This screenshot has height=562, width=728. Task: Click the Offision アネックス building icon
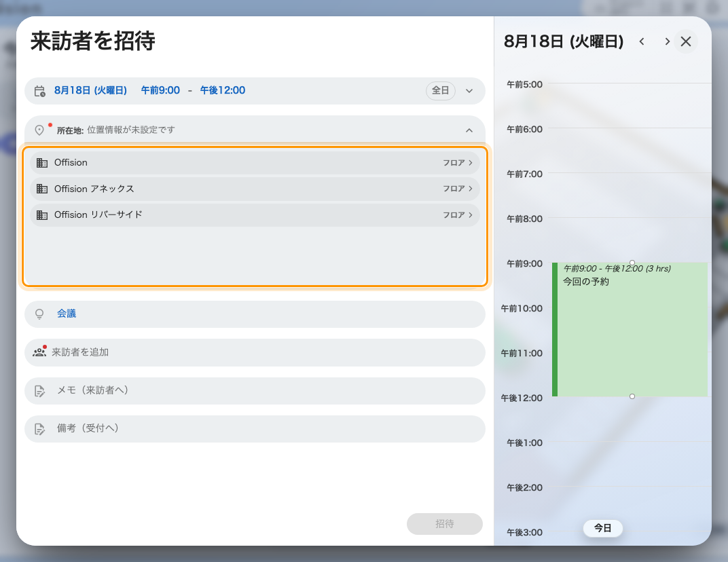42,189
